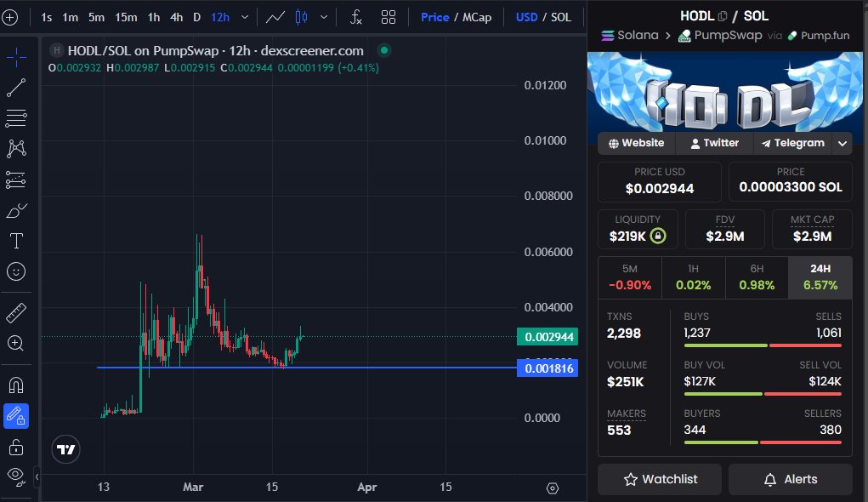Click the green market status dot
The image size is (868, 502).
pos(384,50)
